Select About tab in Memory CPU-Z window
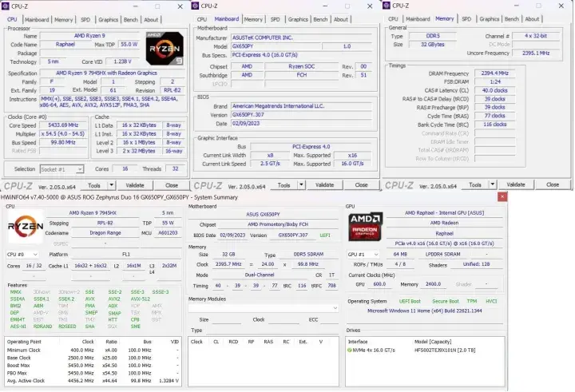This screenshot has width=575, height=392. [532, 18]
